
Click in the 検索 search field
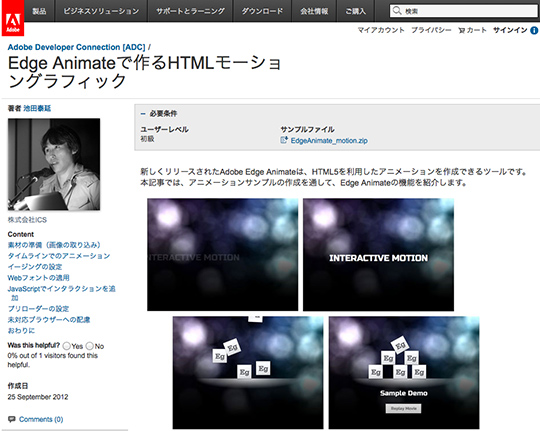[x=464, y=11]
